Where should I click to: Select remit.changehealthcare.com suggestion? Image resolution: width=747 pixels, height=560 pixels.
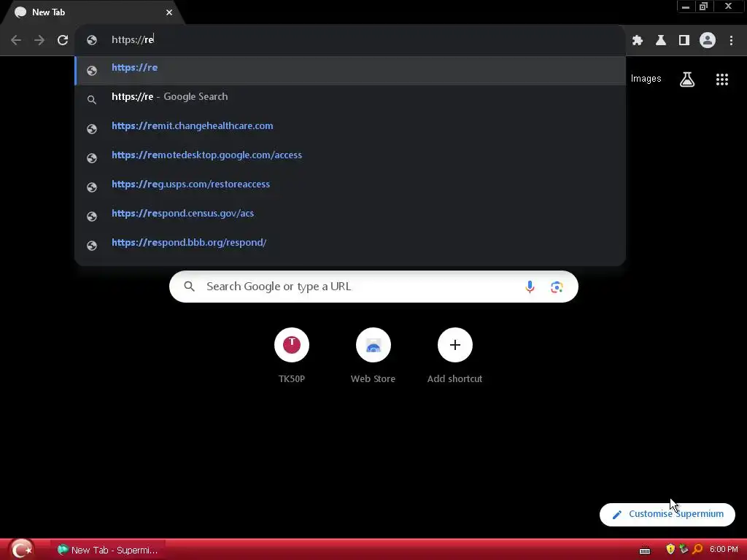(x=350, y=126)
